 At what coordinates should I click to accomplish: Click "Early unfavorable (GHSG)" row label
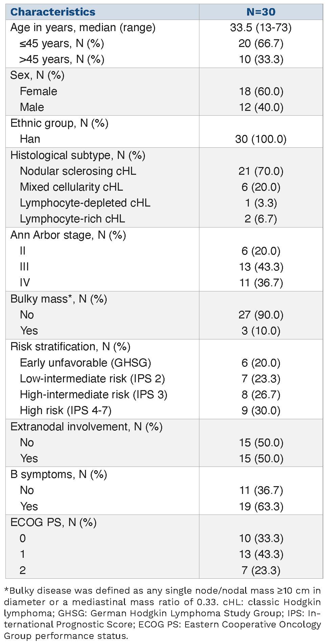pyautogui.click(x=85, y=363)
